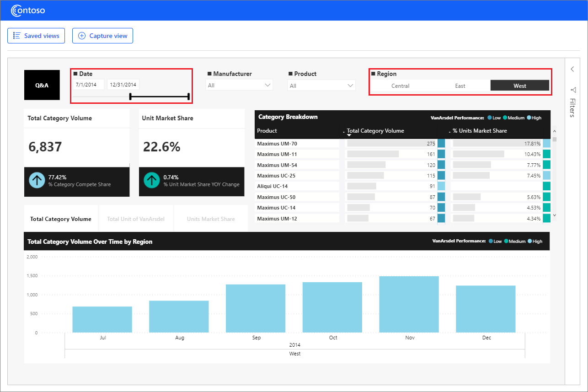
Task: Switch to the Units Market Share tab
Action: pos(210,219)
